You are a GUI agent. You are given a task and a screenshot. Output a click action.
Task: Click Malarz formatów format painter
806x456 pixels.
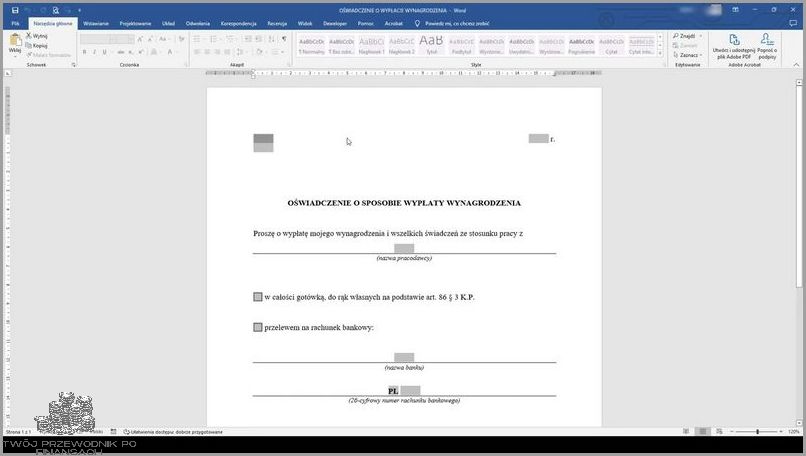pyautogui.click(x=48, y=55)
